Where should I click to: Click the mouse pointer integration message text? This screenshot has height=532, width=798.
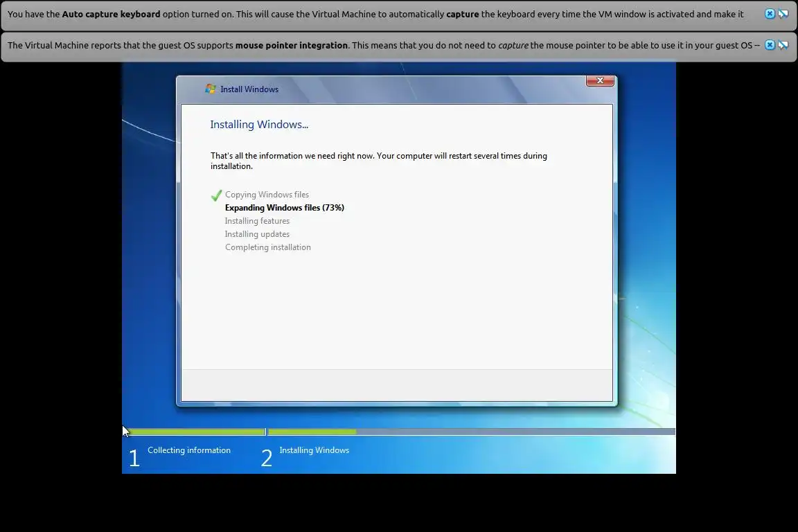coord(384,45)
